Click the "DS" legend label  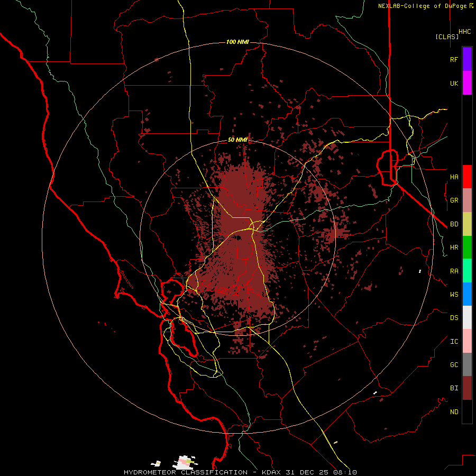click(x=454, y=318)
